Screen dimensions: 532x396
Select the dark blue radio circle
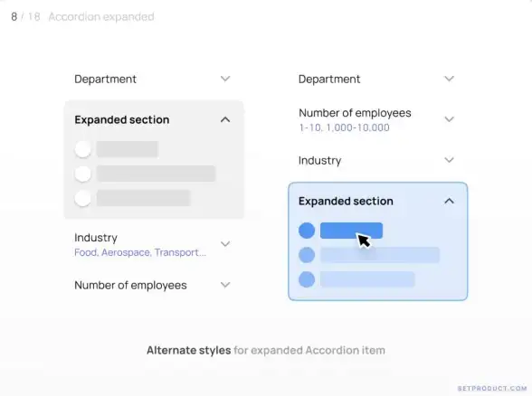click(x=307, y=231)
